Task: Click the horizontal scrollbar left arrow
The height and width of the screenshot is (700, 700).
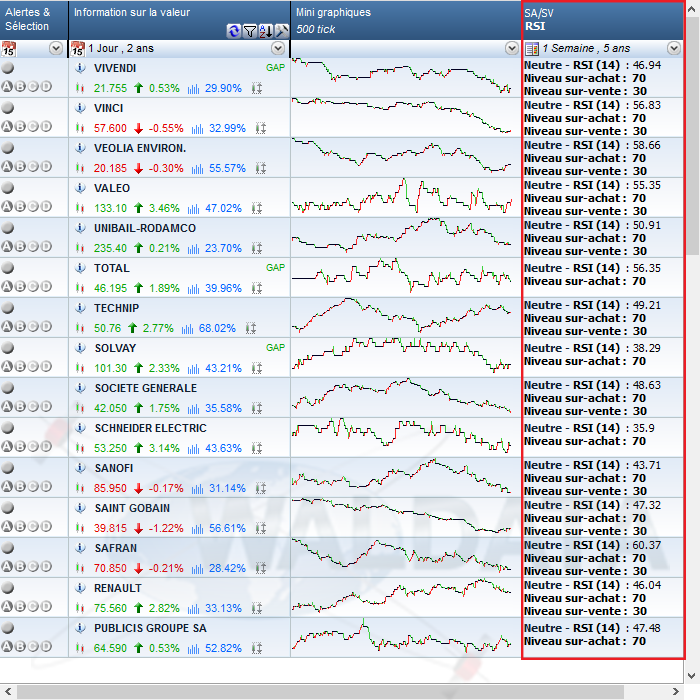Action: tap(8, 692)
